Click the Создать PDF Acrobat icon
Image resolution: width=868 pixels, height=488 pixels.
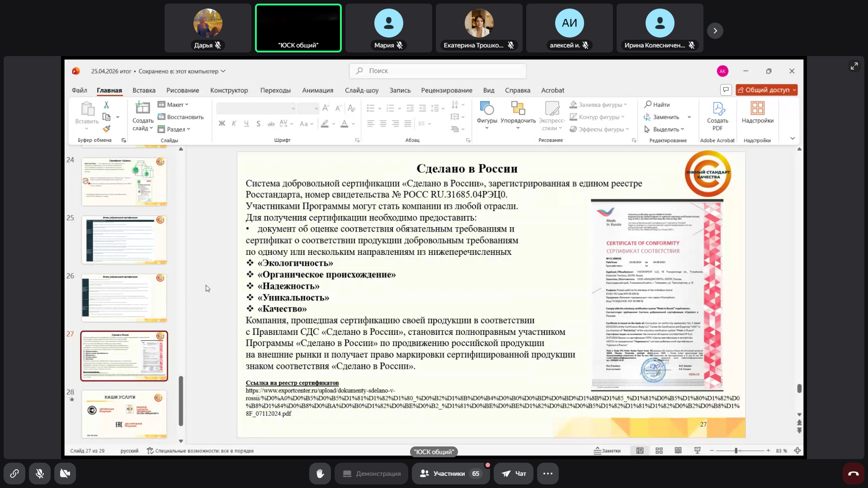pyautogui.click(x=717, y=116)
